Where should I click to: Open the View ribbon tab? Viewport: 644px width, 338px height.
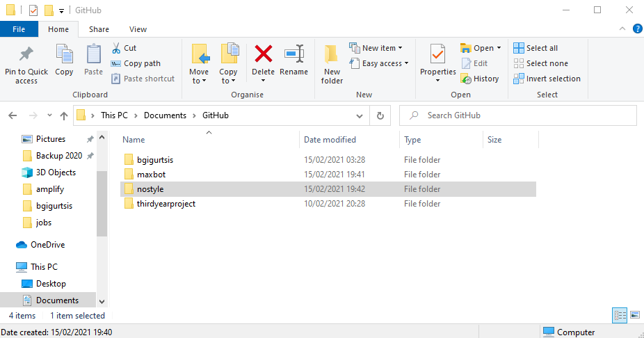point(138,29)
